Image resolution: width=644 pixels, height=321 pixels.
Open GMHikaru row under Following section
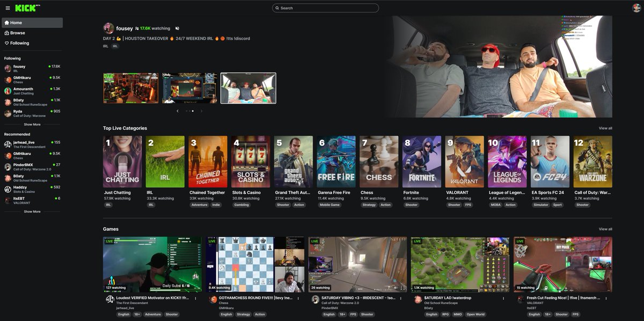(32, 79)
